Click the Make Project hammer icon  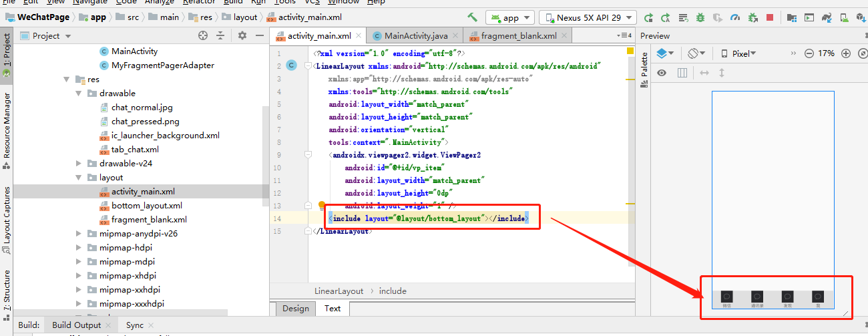(473, 17)
